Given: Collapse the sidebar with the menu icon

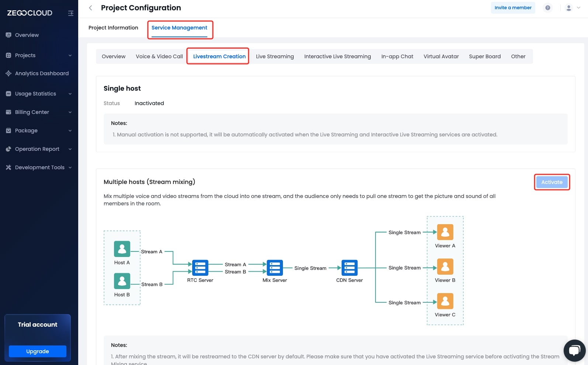Looking at the screenshot, I should (x=71, y=13).
